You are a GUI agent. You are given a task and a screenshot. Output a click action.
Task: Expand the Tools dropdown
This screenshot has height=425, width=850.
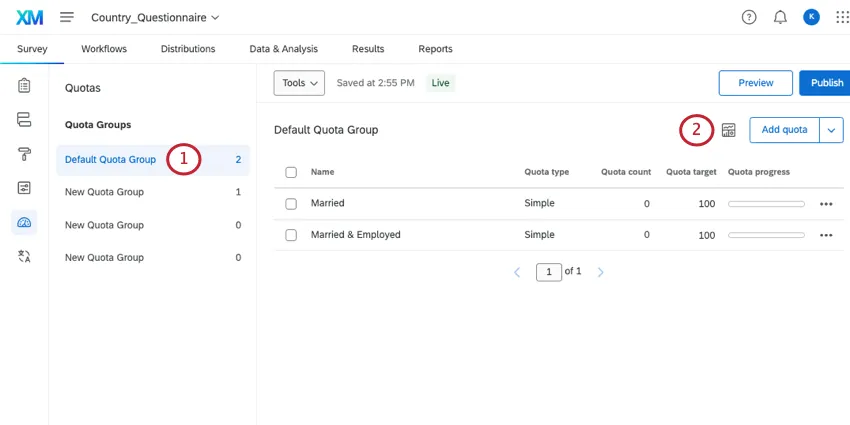coord(300,83)
